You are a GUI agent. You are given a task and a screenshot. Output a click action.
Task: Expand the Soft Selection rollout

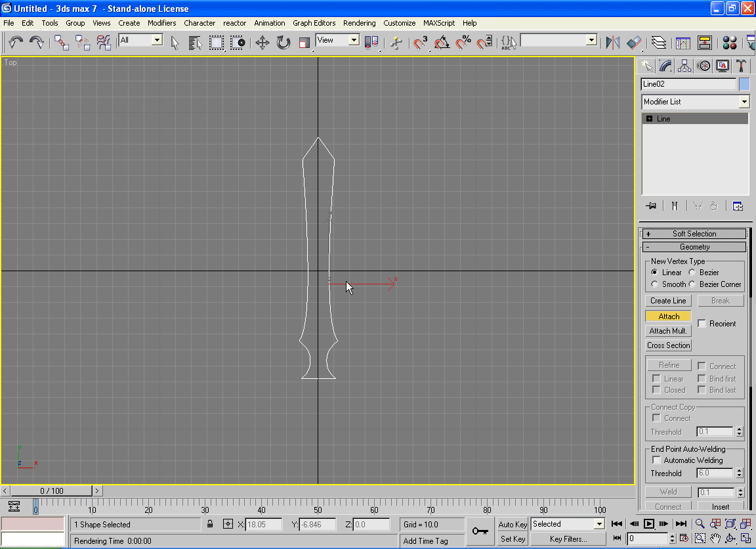[x=694, y=234]
